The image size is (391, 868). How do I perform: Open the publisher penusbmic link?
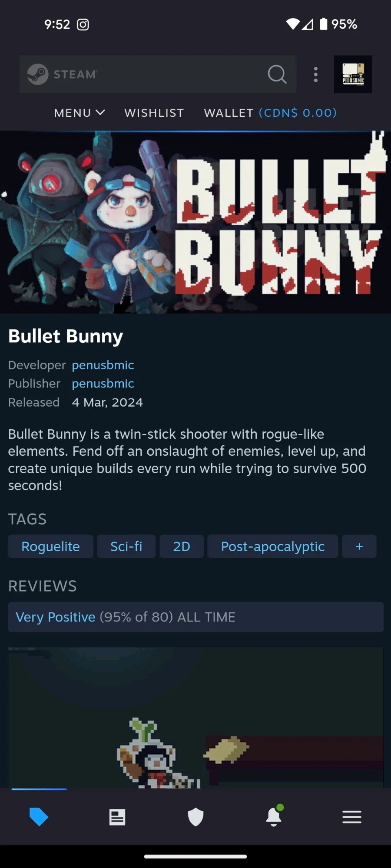(x=103, y=384)
